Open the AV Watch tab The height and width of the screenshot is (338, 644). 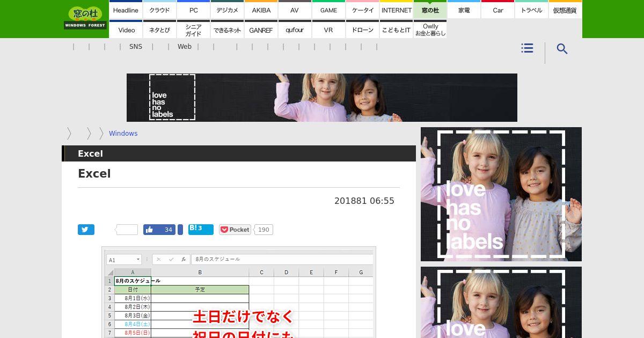click(295, 10)
